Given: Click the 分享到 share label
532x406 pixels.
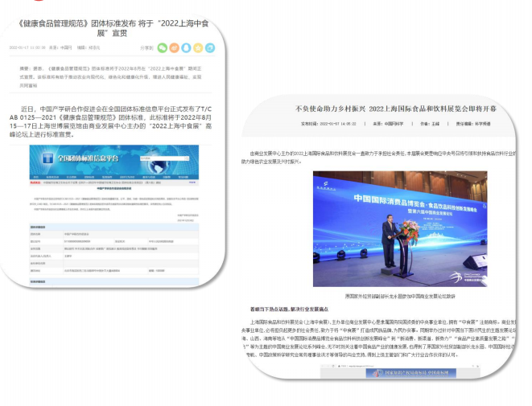Looking at the screenshot, I should [146, 48].
